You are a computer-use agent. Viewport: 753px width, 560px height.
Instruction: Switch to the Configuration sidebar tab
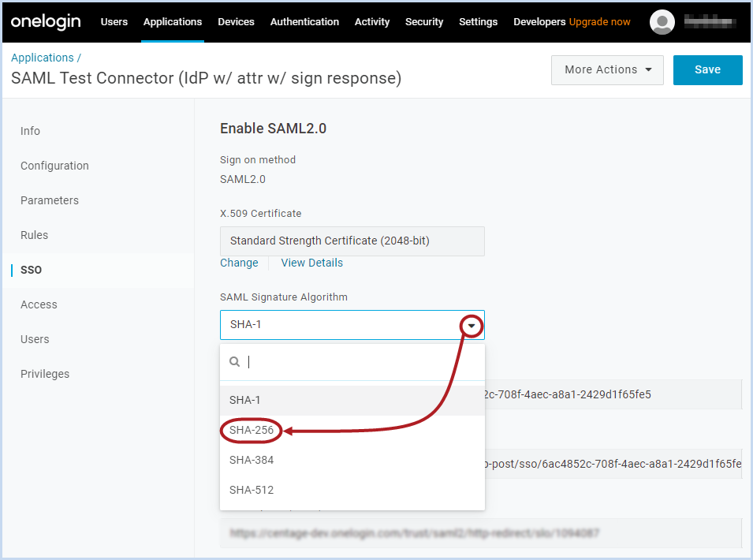(x=54, y=166)
